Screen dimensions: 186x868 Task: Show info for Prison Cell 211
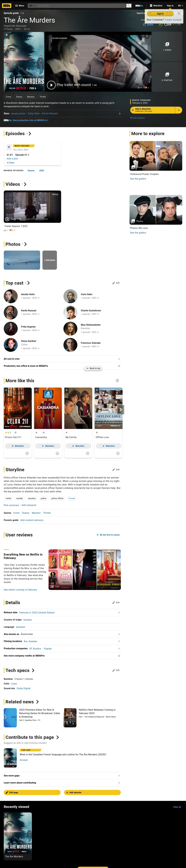pos(27,454)
